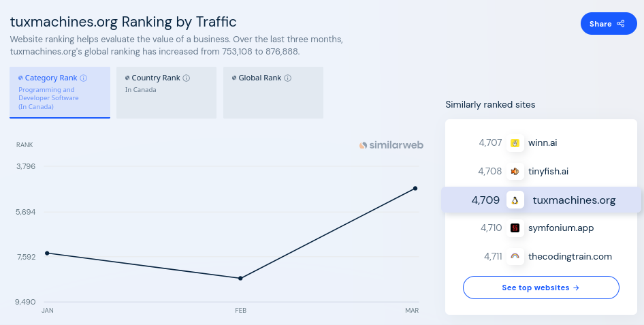Open the winn.ai site link
644x325 pixels.
(x=542, y=143)
